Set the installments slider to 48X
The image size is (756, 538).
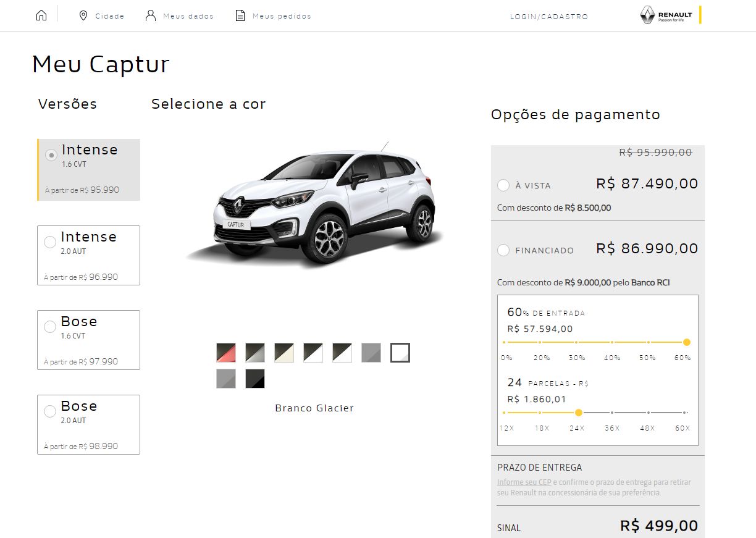649,413
